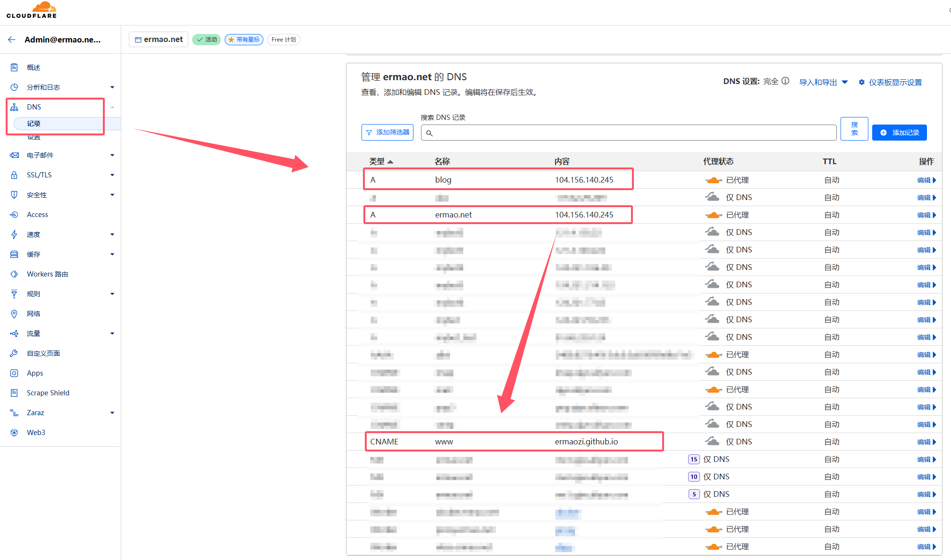
Task: Click the info icon next to DNS 设置
Action: [x=785, y=81]
